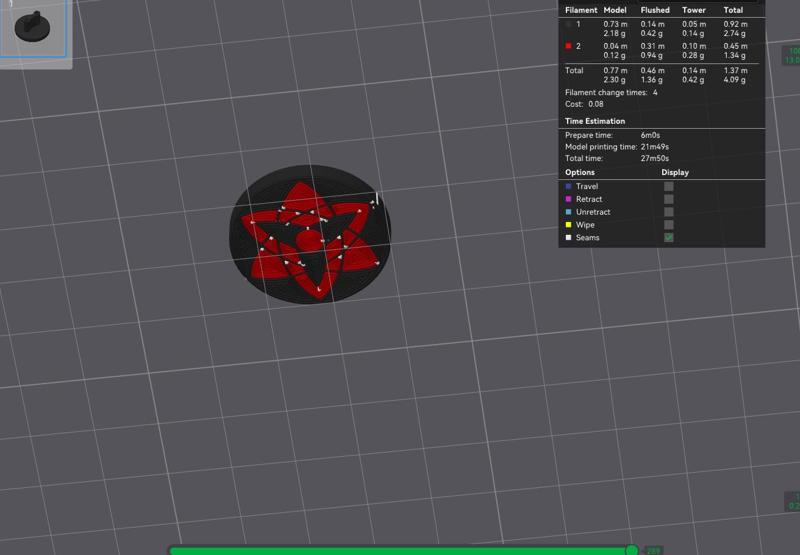Viewport: 800px width, 555px height.
Task: Click the green horizontal slider handle
Action: [x=632, y=550]
